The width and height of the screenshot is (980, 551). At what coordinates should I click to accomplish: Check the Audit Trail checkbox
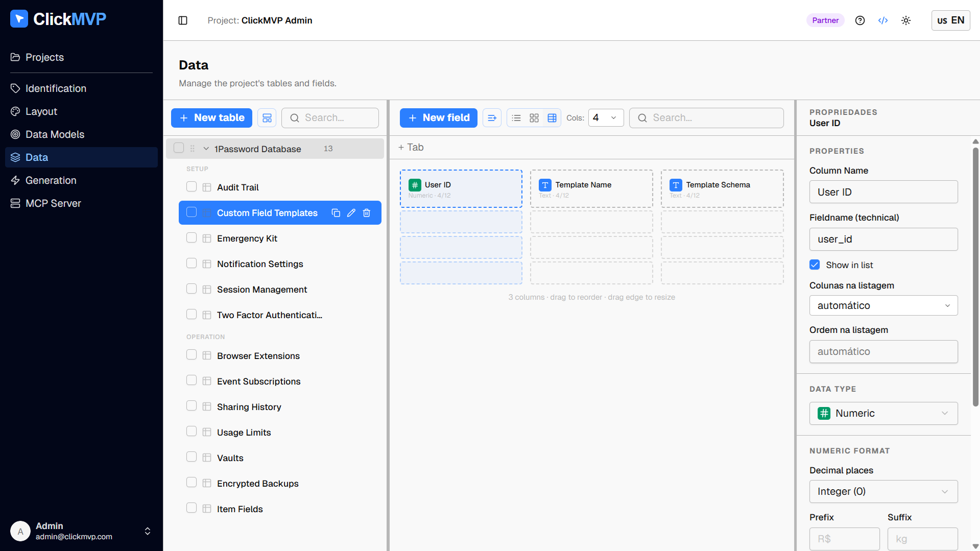tap(192, 187)
